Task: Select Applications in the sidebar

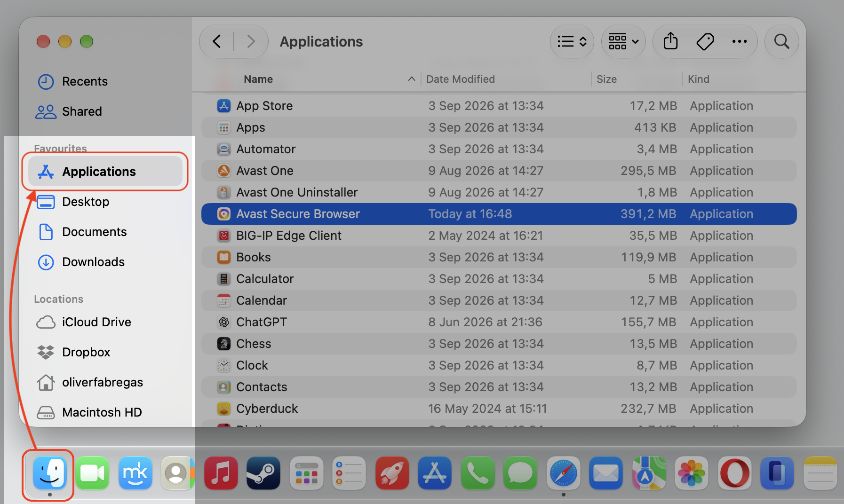Action: pos(106,172)
